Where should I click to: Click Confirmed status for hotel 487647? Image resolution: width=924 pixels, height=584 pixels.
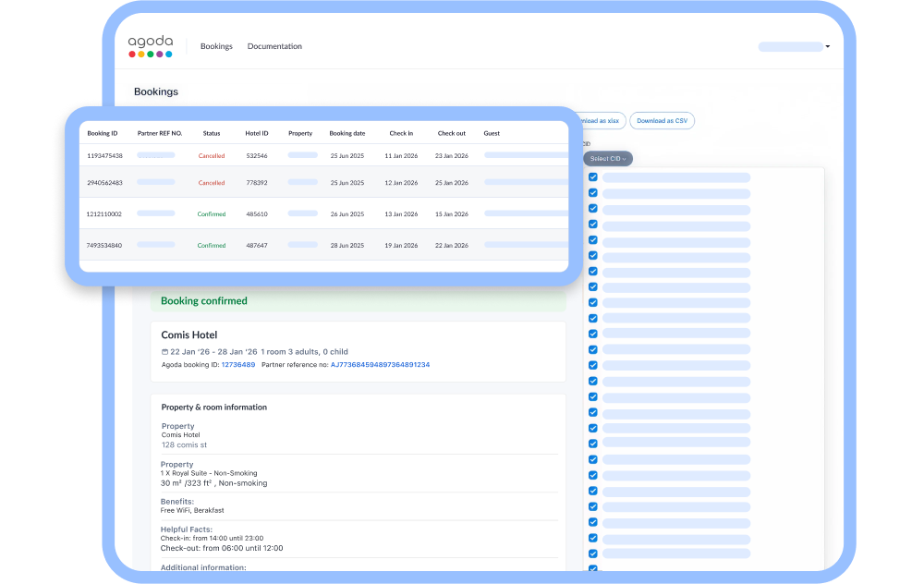click(212, 245)
